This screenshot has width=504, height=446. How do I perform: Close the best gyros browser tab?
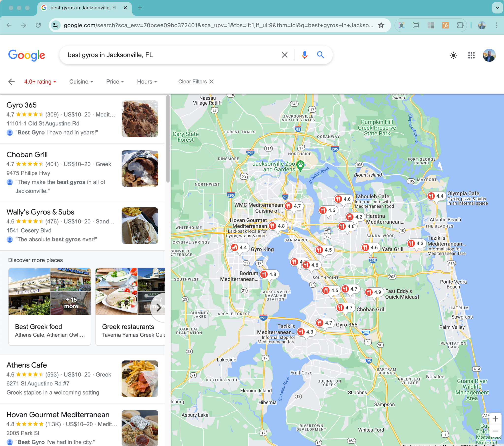pos(125,8)
